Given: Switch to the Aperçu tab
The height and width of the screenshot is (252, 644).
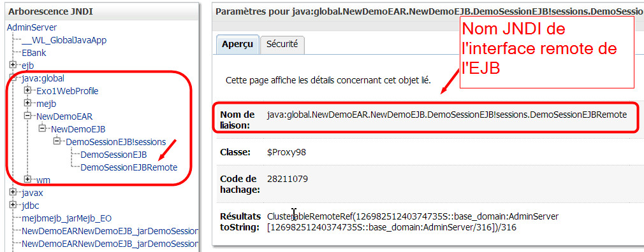Looking at the screenshot, I should pos(237,45).
